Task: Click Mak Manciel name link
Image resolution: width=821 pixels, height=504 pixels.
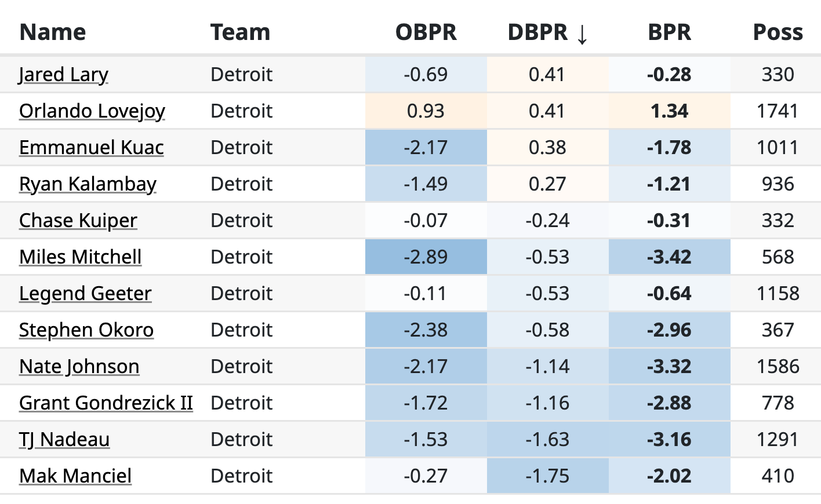Action: (x=75, y=476)
